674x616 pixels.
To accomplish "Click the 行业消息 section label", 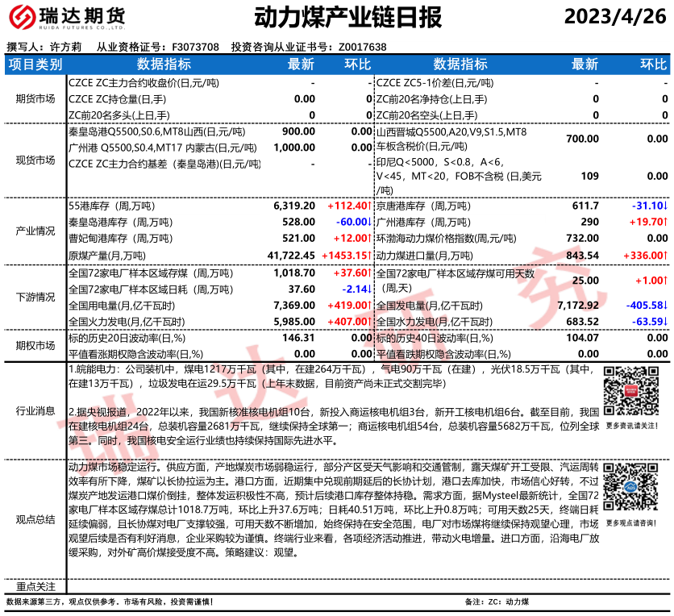I will coord(35,410).
